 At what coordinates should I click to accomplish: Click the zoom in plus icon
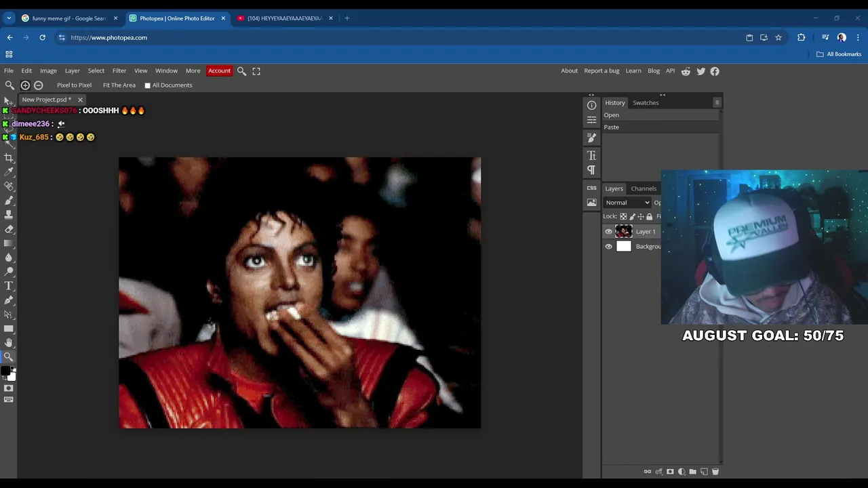pos(25,85)
